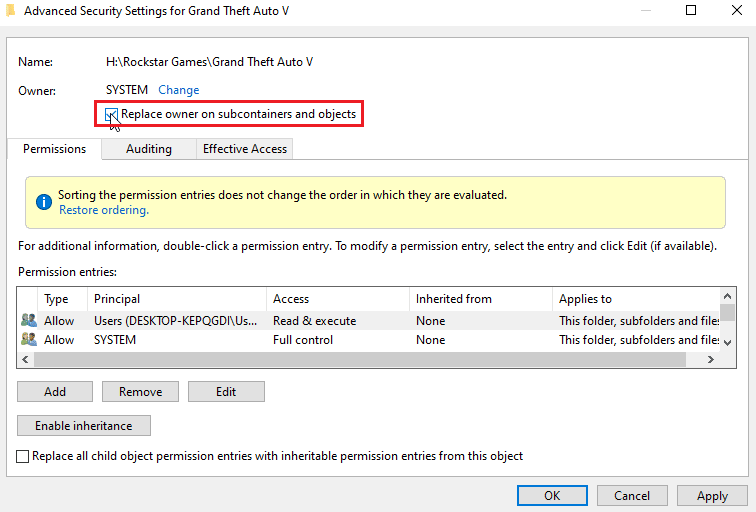Click the folder icon in the title bar
This screenshot has height=512, width=756.
(x=10, y=11)
